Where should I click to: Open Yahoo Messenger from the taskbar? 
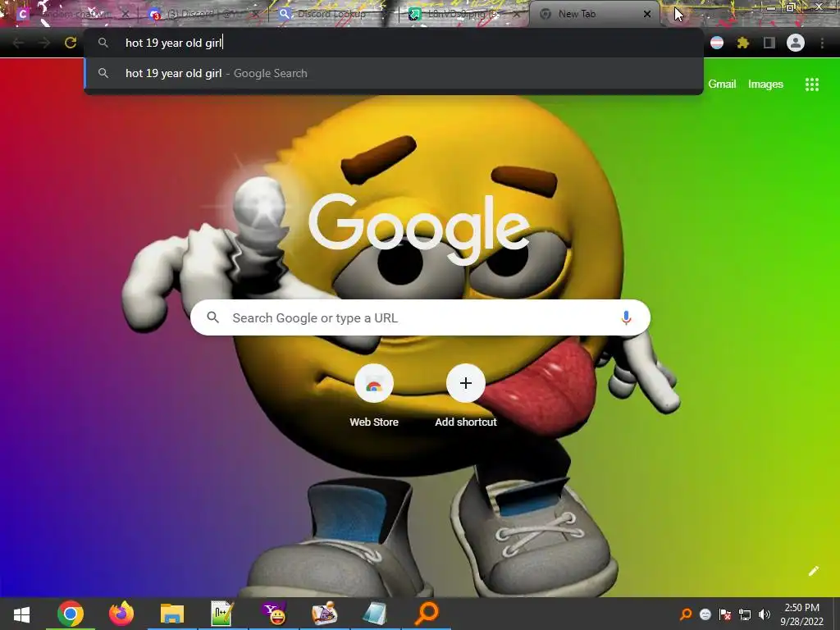click(274, 614)
